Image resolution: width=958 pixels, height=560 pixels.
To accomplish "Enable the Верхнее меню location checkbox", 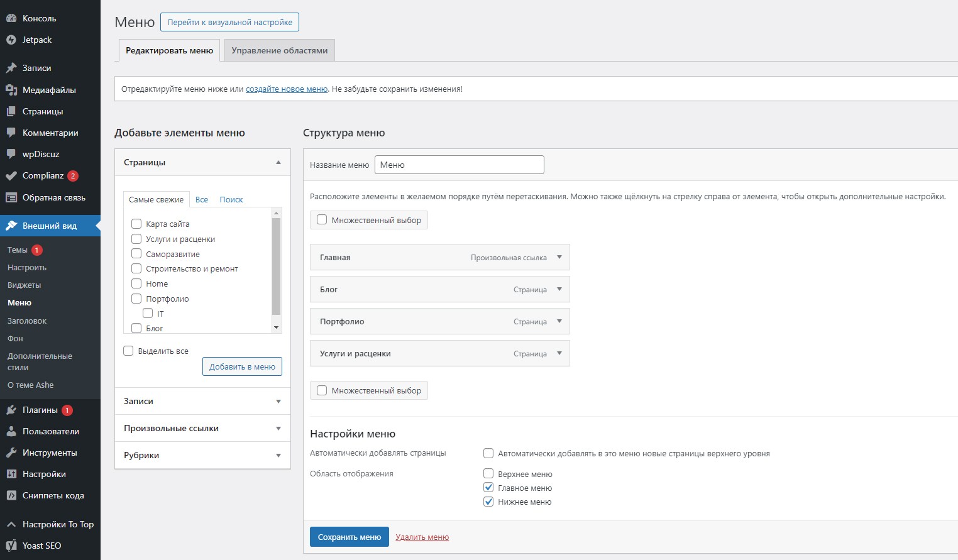I will pos(488,474).
